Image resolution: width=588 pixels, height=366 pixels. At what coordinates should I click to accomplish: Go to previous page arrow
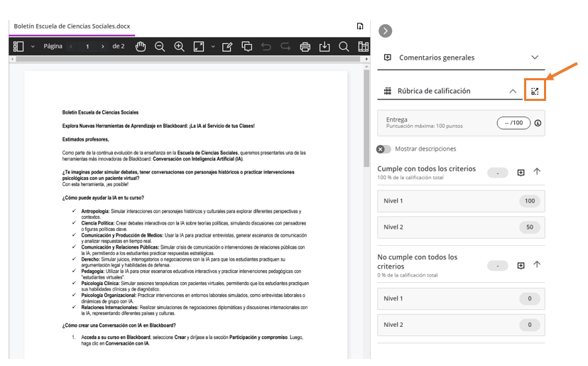coord(71,46)
